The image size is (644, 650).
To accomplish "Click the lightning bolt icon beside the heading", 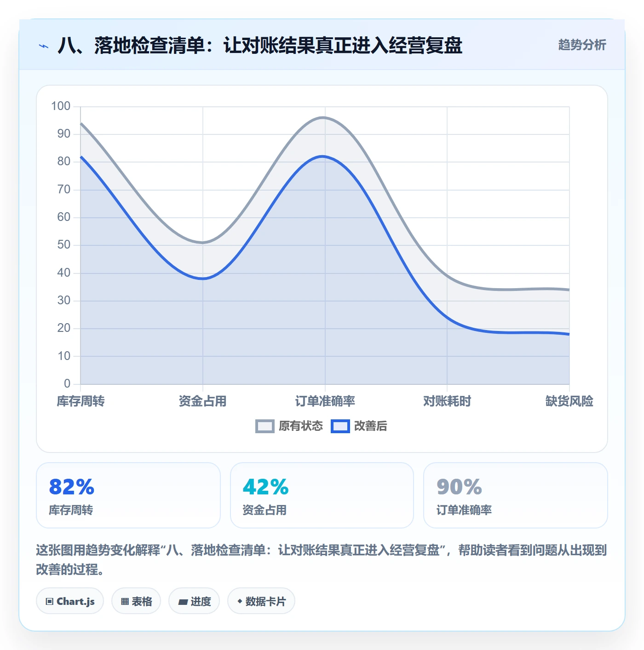I will 44,46.
